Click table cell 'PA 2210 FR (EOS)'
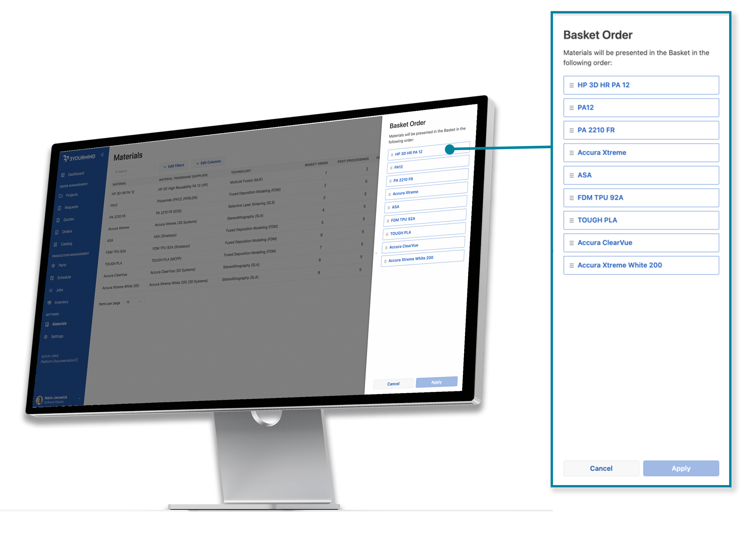Image resolution: width=756 pixels, height=533 pixels. point(169,212)
